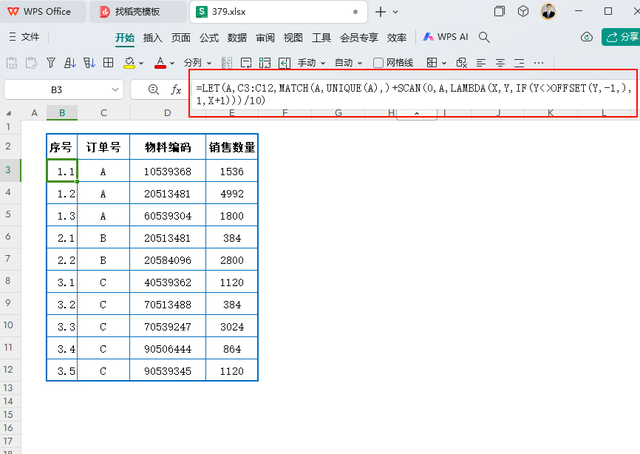Click the 物料编码 header cell
640x454 pixels.
tap(167, 147)
